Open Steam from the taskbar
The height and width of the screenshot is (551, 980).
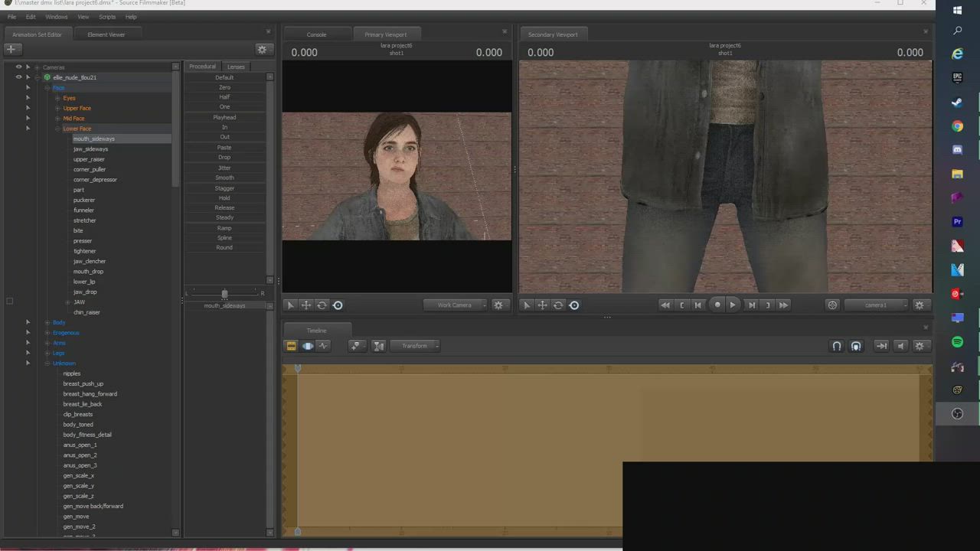pyautogui.click(x=957, y=102)
